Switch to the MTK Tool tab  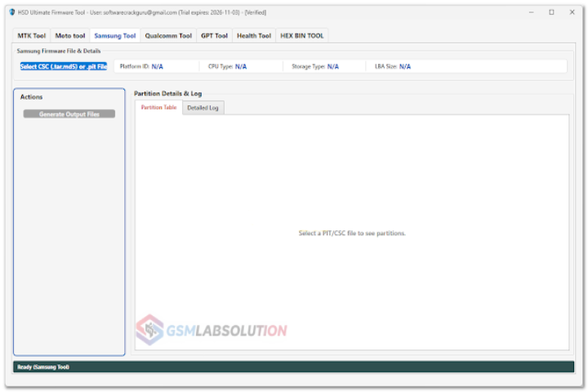(x=32, y=36)
